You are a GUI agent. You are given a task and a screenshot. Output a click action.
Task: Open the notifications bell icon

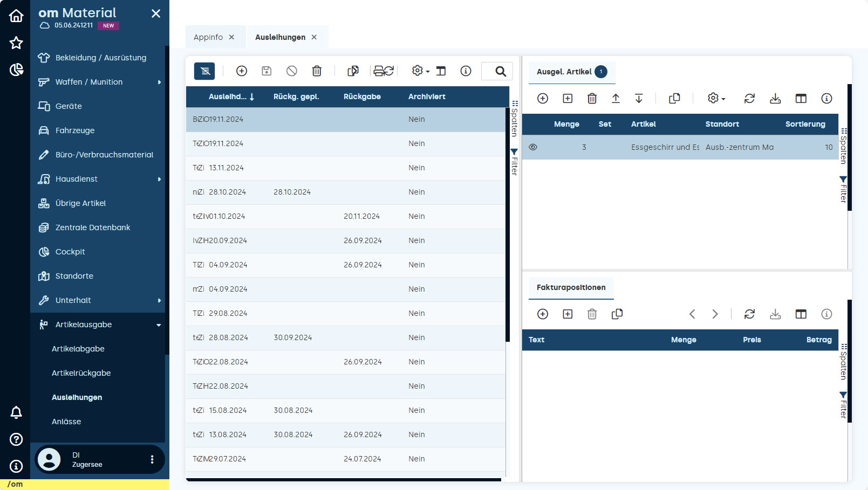(x=16, y=412)
